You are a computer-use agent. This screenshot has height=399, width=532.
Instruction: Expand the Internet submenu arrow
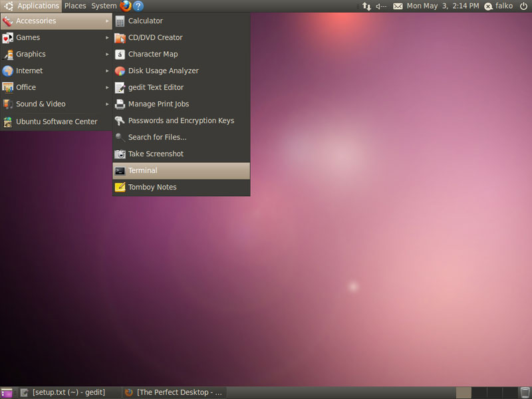107,71
